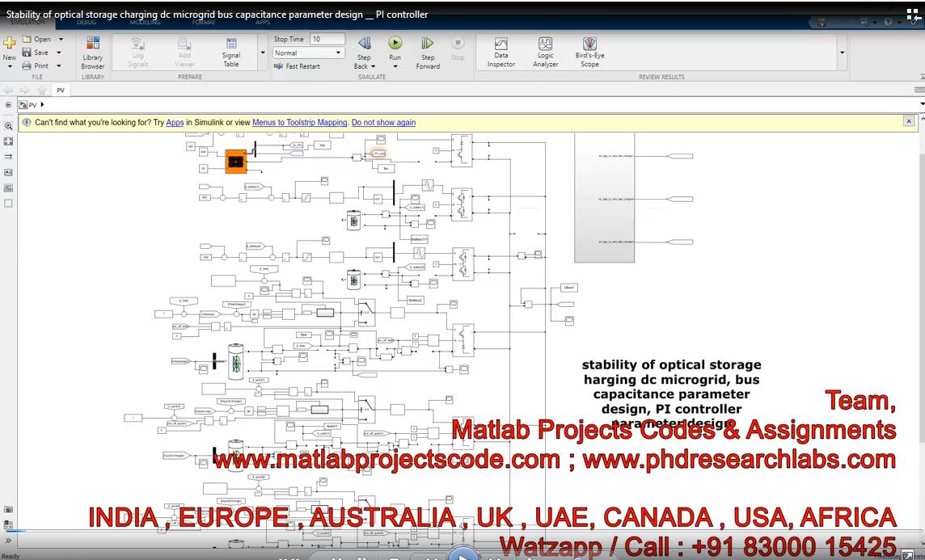Click the Step Back icon

pos(365,43)
